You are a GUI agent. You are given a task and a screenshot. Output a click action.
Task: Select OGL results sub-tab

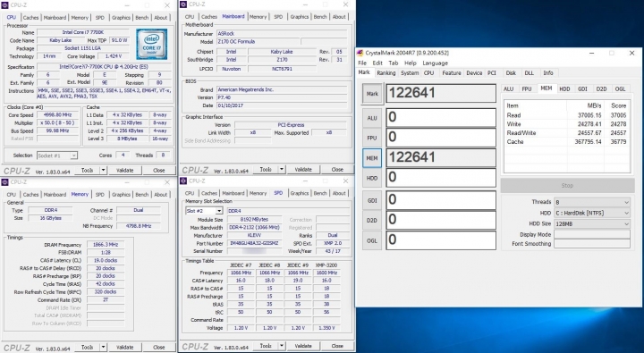620,89
